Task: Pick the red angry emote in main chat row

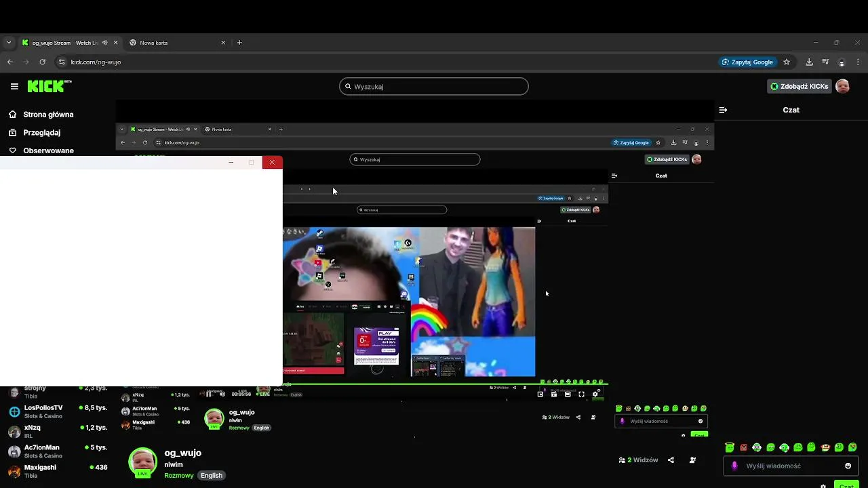Action: (x=743, y=447)
